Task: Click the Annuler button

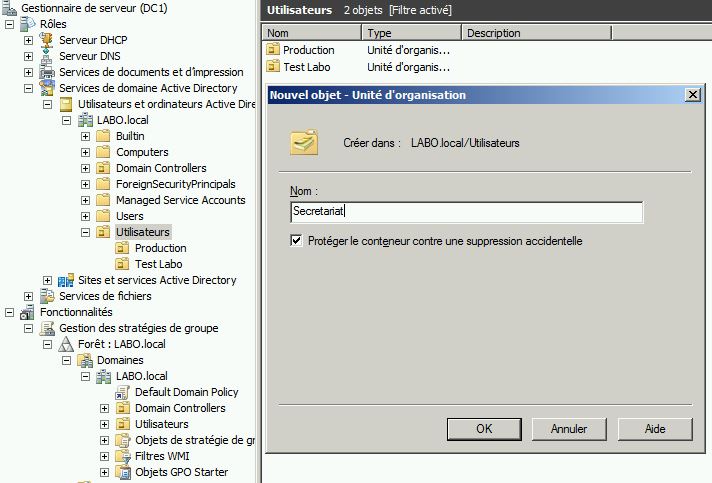Action: coord(569,429)
